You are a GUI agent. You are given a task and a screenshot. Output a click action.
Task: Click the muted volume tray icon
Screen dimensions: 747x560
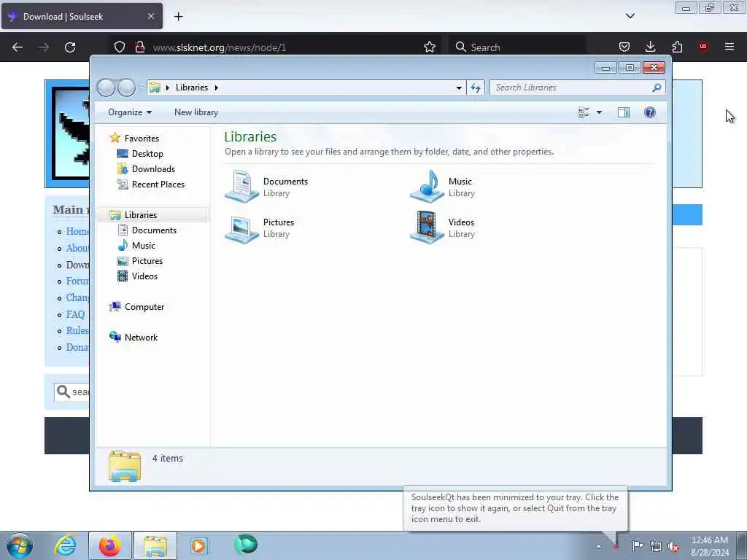pyautogui.click(x=673, y=547)
